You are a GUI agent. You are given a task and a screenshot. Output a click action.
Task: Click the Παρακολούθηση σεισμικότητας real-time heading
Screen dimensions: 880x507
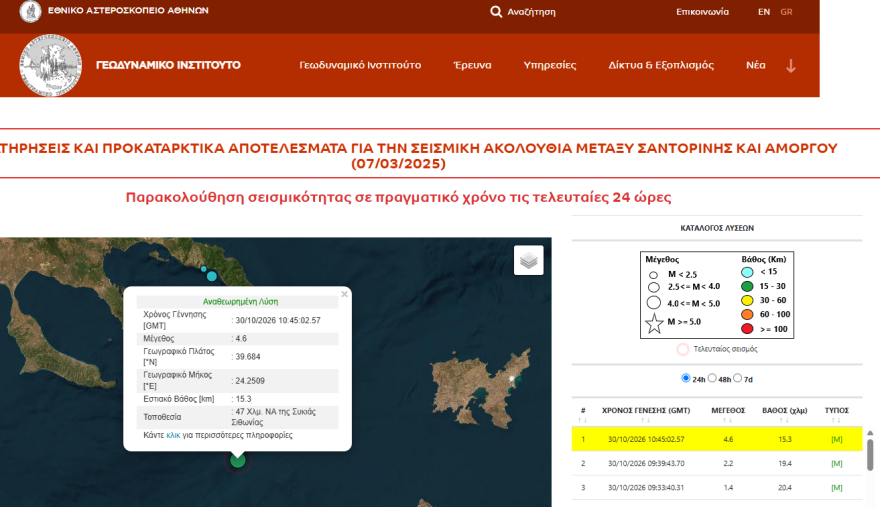point(398,197)
